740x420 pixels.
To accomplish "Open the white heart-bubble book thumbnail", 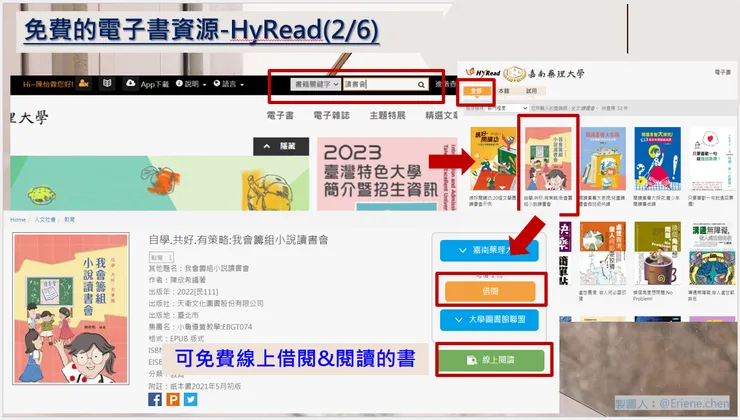I will 712,159.
